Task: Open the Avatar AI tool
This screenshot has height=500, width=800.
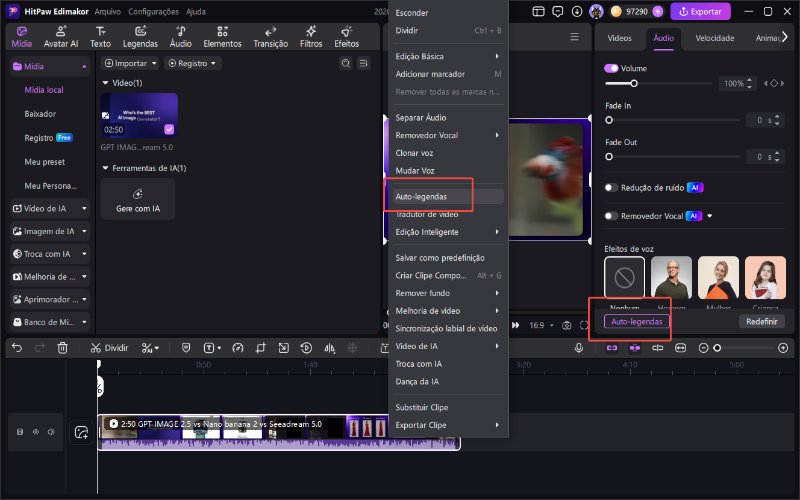Action: coord(61,37)
